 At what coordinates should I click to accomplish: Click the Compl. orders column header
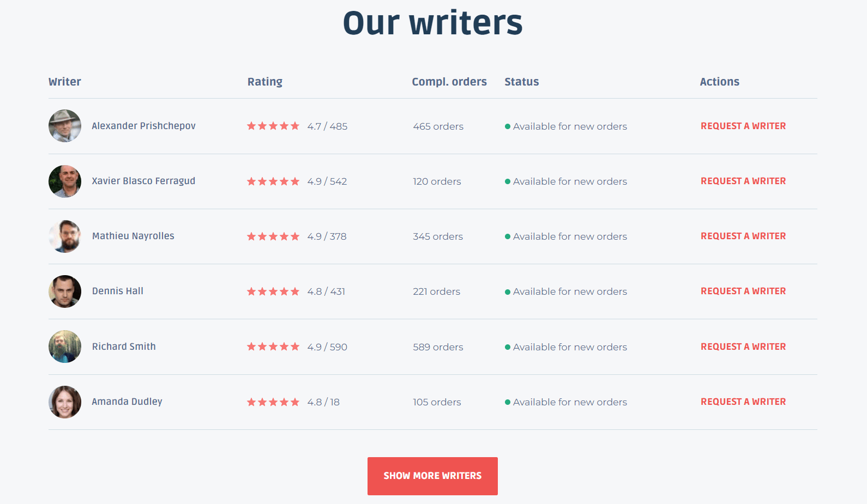pyautogui.click(x=449, y=82)
